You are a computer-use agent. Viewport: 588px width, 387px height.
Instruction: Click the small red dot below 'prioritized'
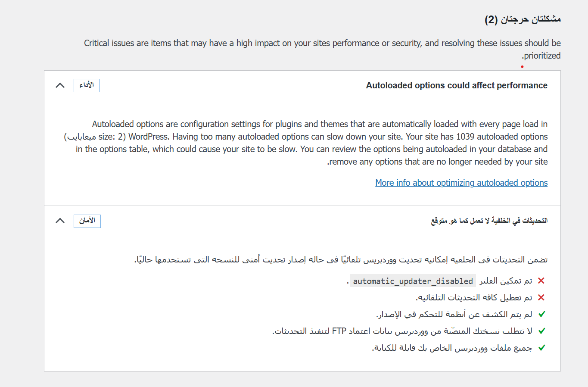tap(522, 67)
